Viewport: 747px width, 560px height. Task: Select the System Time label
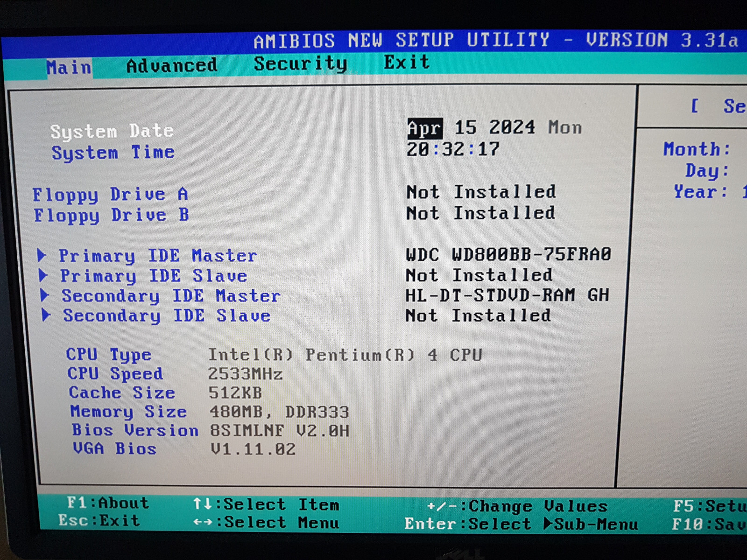(113, 153)
